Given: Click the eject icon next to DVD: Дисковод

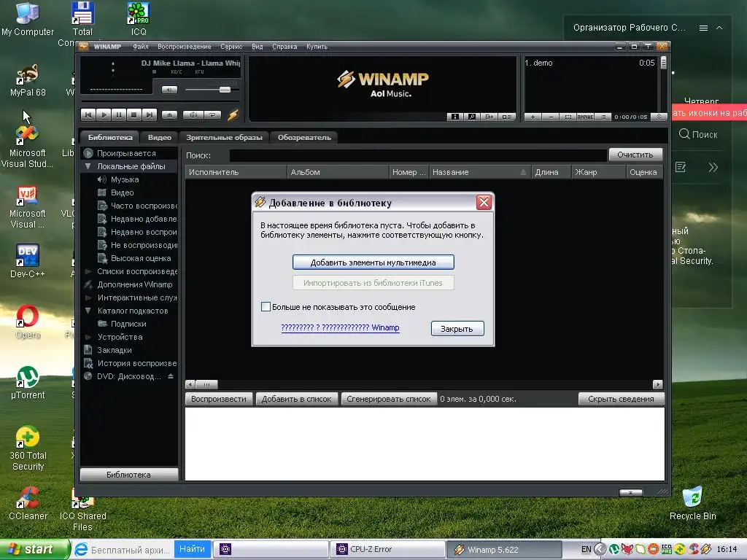Looking at the screenshot, I should click(171, 376).
